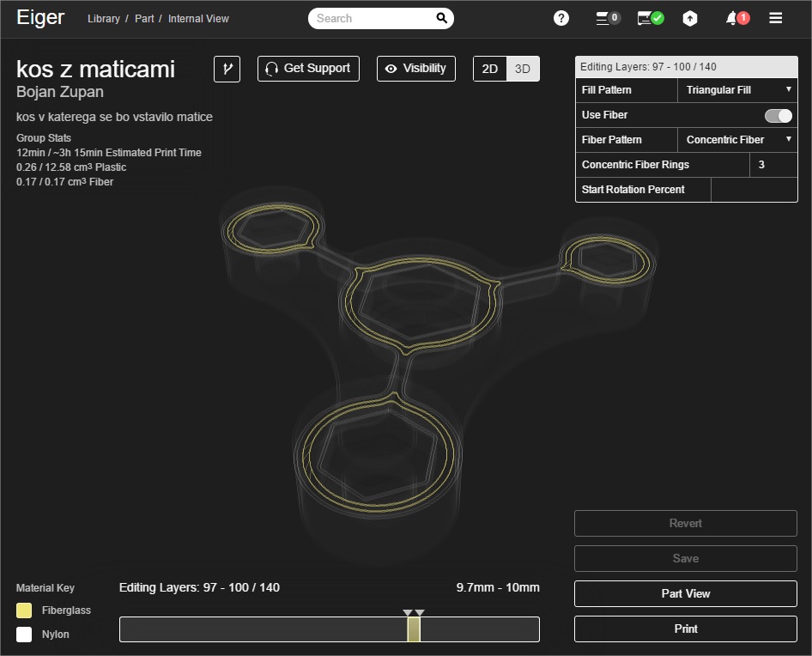Expand the Fill Pattern dropdown
This screenshot has width=812, height=656.
tap(737, 90)
